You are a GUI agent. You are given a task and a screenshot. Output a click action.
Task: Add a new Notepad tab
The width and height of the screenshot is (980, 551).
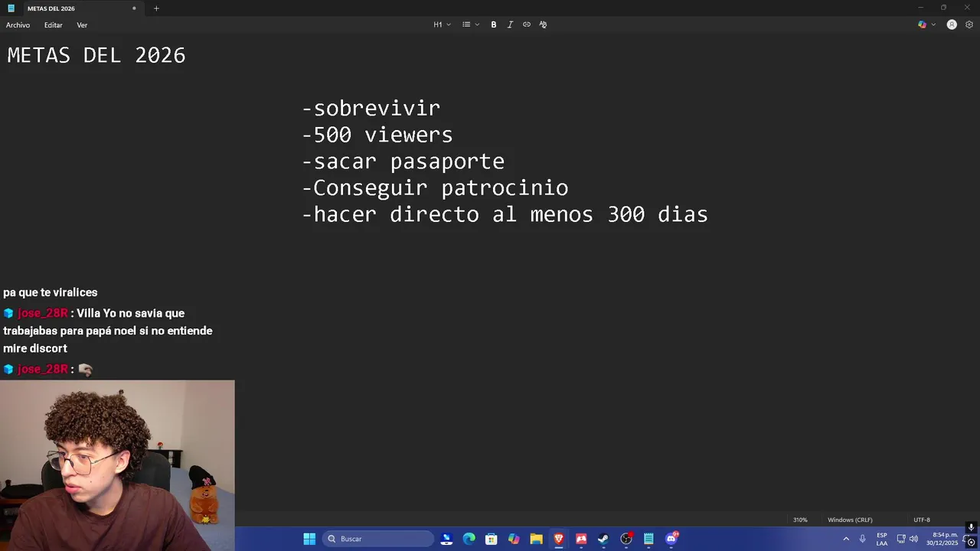(x=156, y=8)
